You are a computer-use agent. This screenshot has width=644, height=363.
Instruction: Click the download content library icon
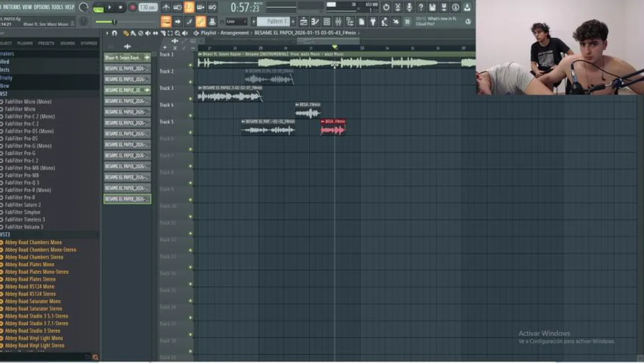point(467,7)
